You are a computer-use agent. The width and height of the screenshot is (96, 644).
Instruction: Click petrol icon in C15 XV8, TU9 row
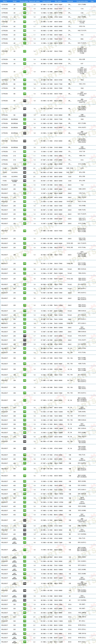(x=25, y=151)
